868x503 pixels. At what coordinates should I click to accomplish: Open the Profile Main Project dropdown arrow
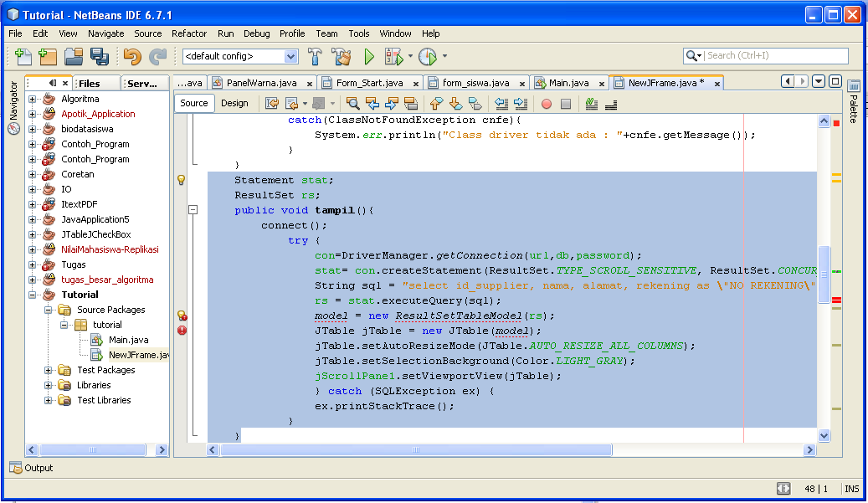pyautogui.click(x=444, y=56)
